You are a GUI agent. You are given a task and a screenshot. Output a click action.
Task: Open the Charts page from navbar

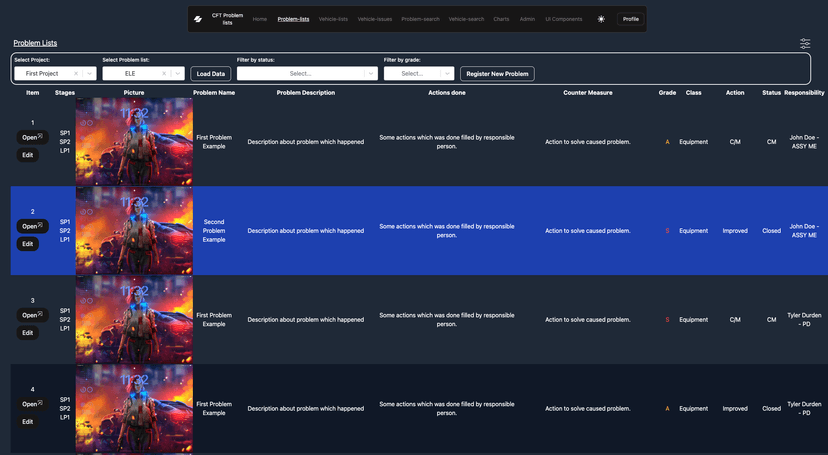(x=501, y=19)
